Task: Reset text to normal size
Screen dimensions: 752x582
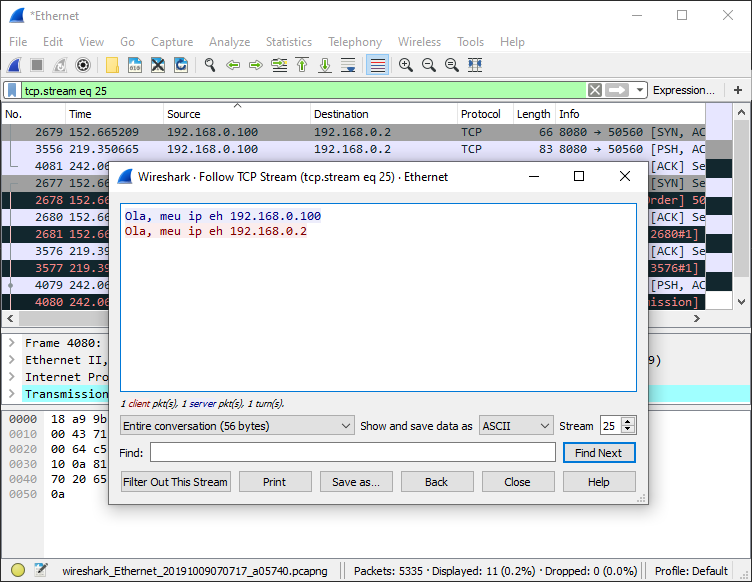Action: pos(452,65)
